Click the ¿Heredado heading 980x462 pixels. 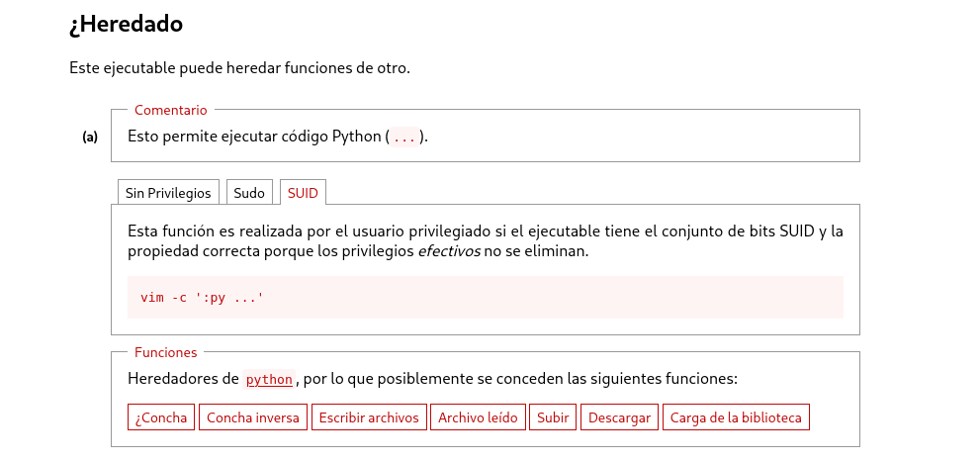tap(126, 25)
